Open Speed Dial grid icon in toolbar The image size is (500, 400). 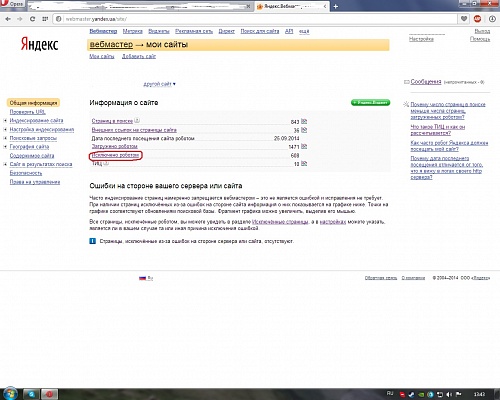tap(45, 19)
